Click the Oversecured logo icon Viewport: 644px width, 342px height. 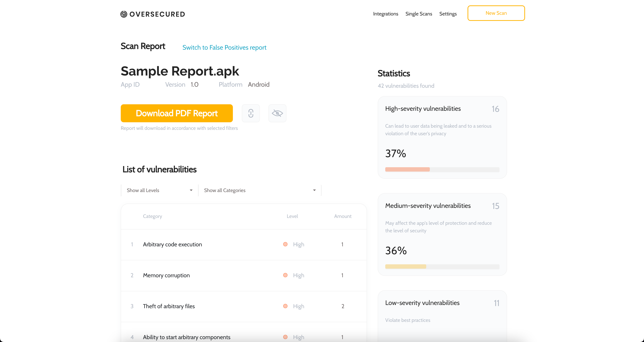(124, 14)
